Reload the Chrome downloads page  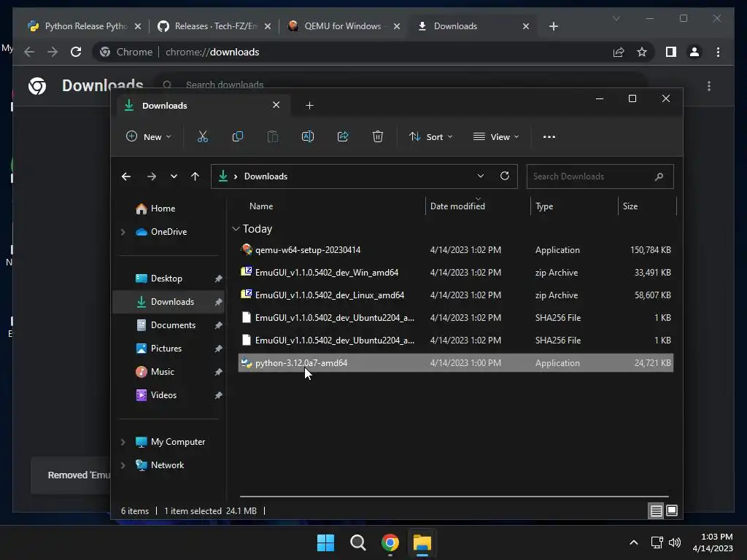coord(76,52)
